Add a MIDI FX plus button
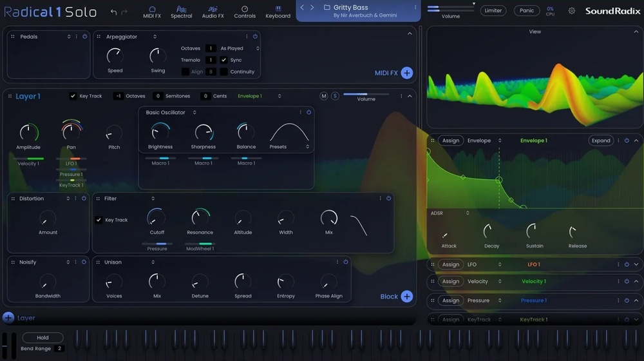 (x=406, y=73)
